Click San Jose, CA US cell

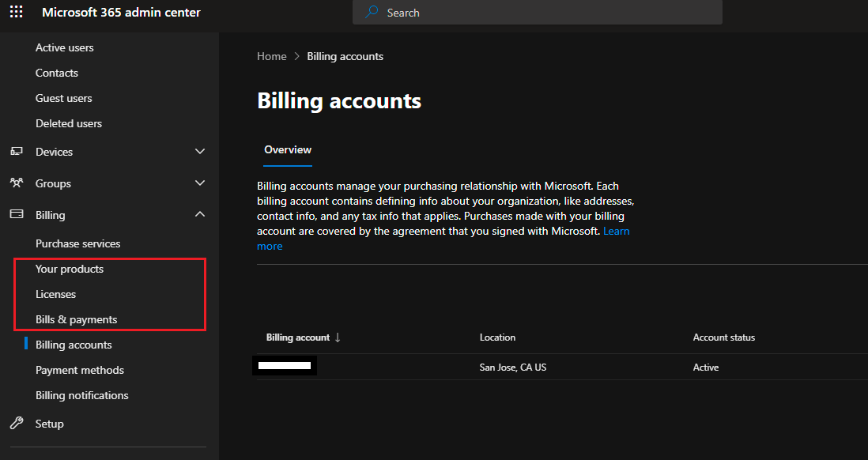512,367
